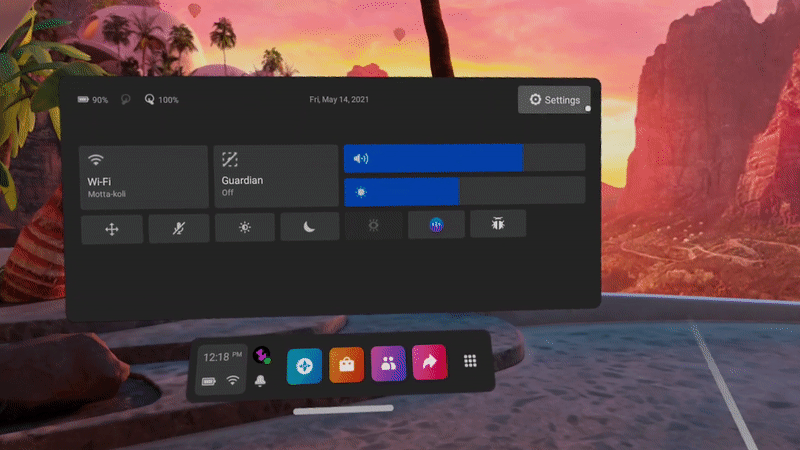Click the reset view crosshair button
800x450 pixels.
point(112,229)
